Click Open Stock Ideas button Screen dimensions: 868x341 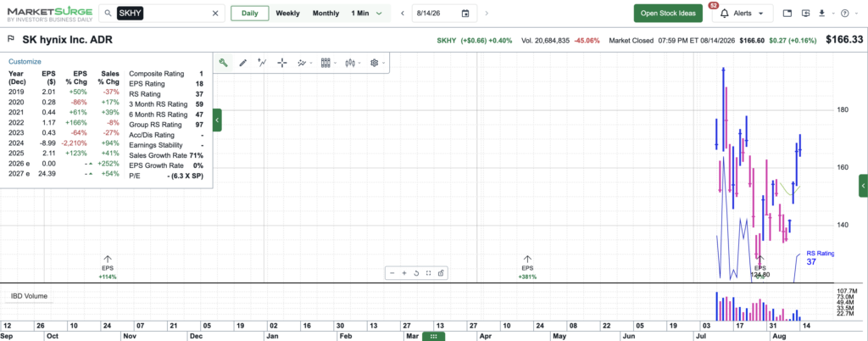[668, 14]
